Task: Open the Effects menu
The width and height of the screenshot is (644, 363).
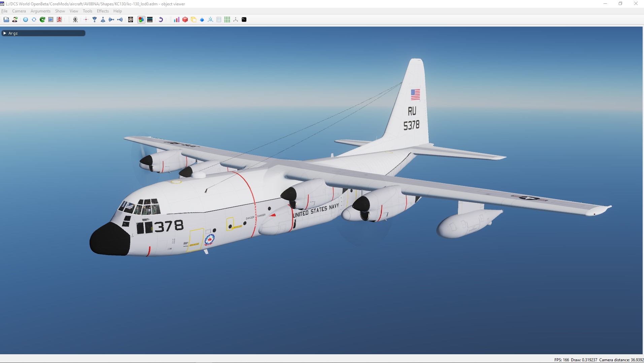Action: 103,11
